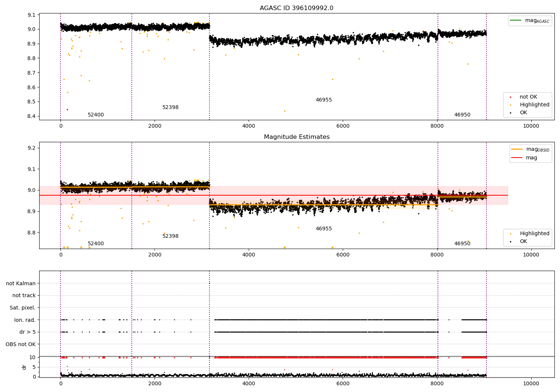Select the red 'mag' legend entry in middle plot
The image size is (560, 392).
coord(525,158)
